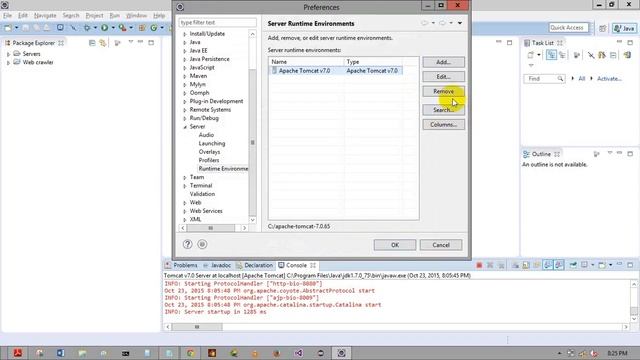Click Cancel in Preferences dialog
The height and width of the screenshot is (360, 640).
[x=441, y=245]
